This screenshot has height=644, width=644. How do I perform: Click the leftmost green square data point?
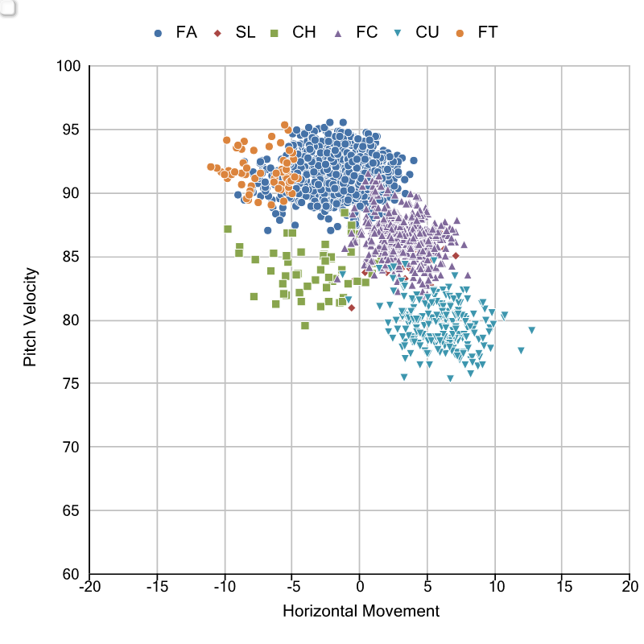tap(228, 229)
